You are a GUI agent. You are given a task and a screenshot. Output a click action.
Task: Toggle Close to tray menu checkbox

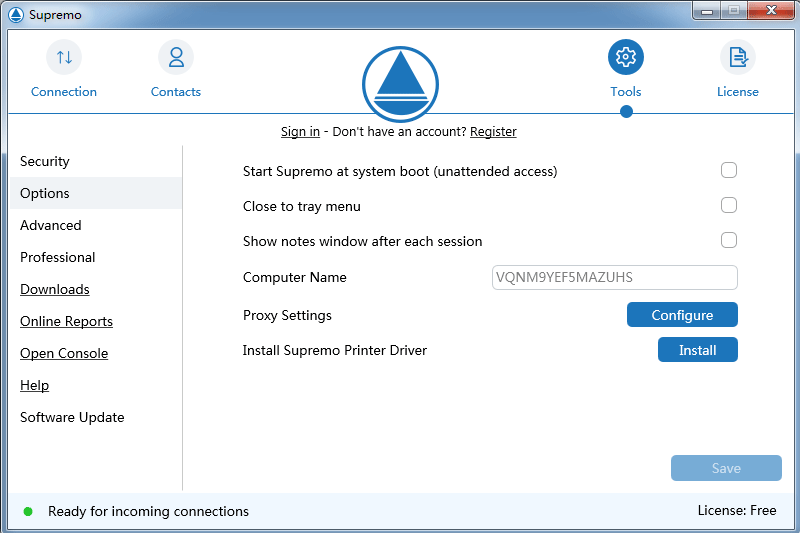729,205
